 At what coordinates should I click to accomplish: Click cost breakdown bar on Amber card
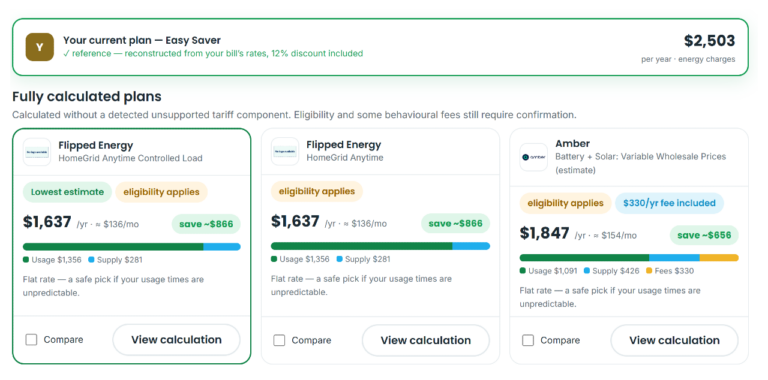click(629, 258)
